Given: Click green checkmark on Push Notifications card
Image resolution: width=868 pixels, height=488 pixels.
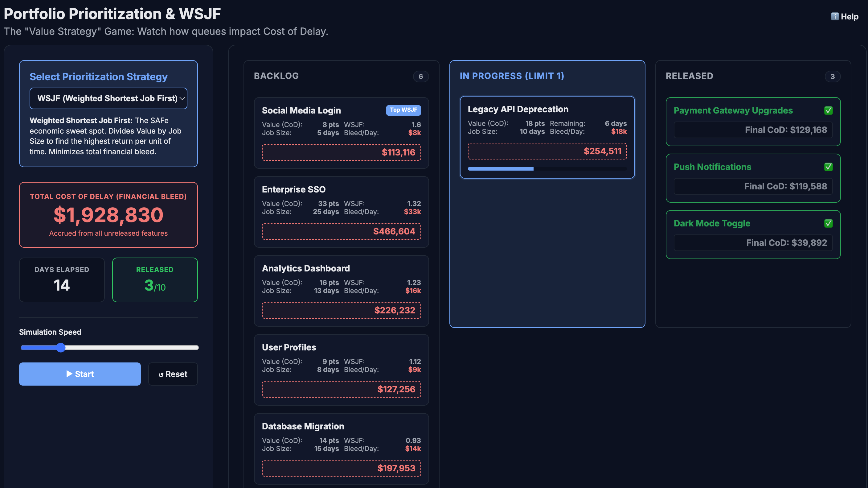Looking at the screenshot, I should pos(828,167).
